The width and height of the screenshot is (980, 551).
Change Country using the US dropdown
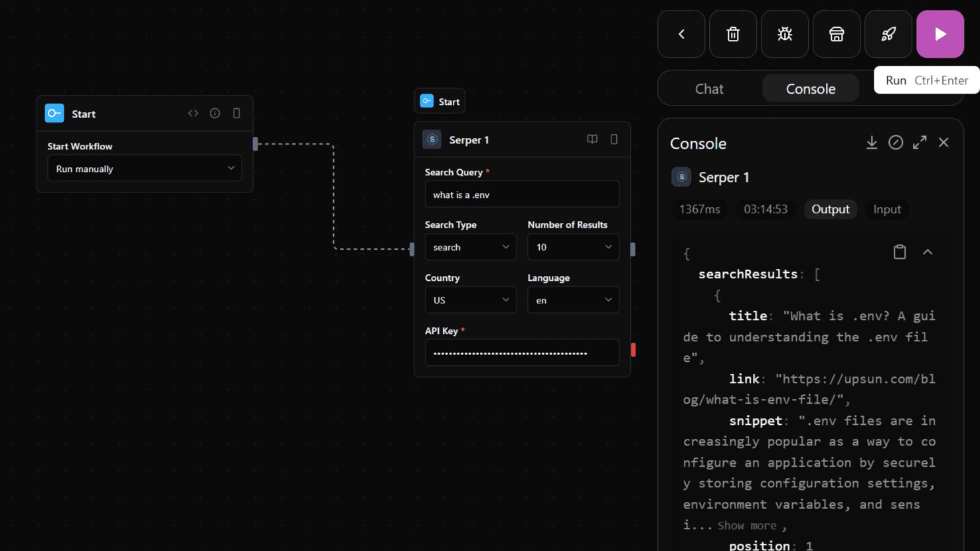click(470, 299)
